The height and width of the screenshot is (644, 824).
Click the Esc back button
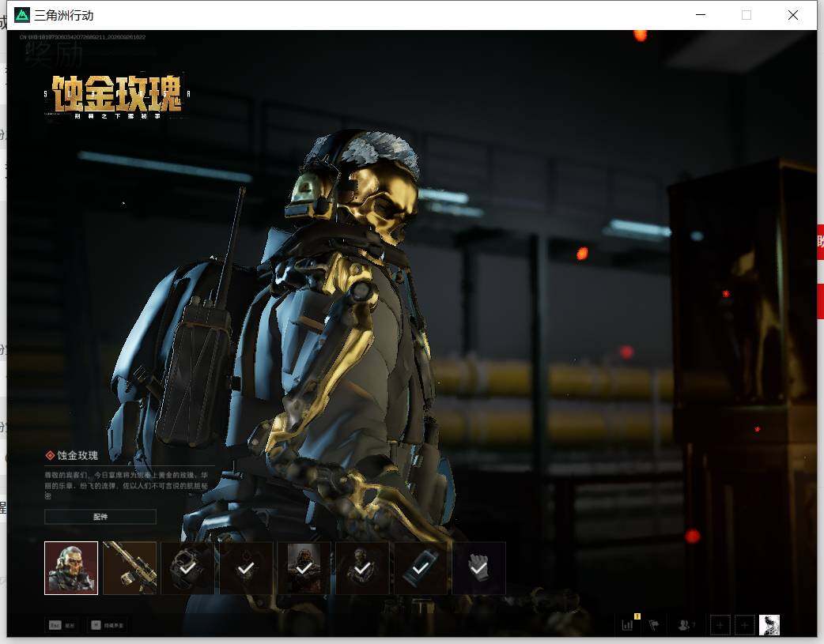pos(62,625)
